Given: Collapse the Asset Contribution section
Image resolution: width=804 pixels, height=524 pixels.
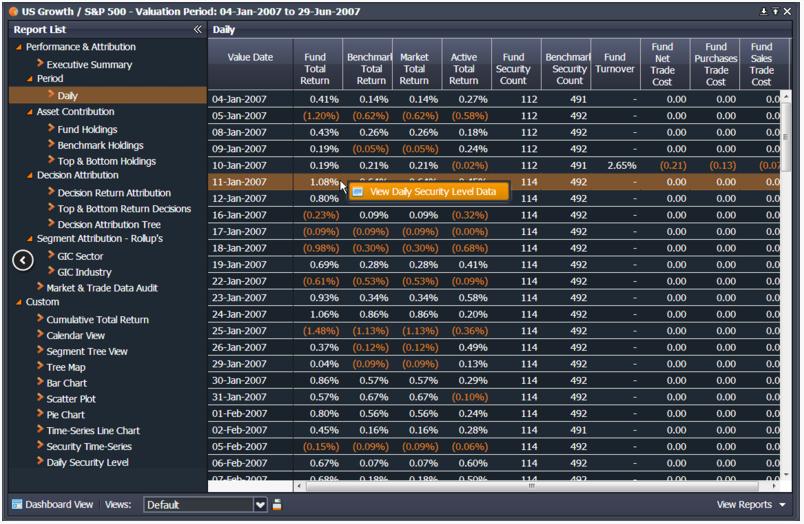Looking at the screenshot, I should pos(29,112).
